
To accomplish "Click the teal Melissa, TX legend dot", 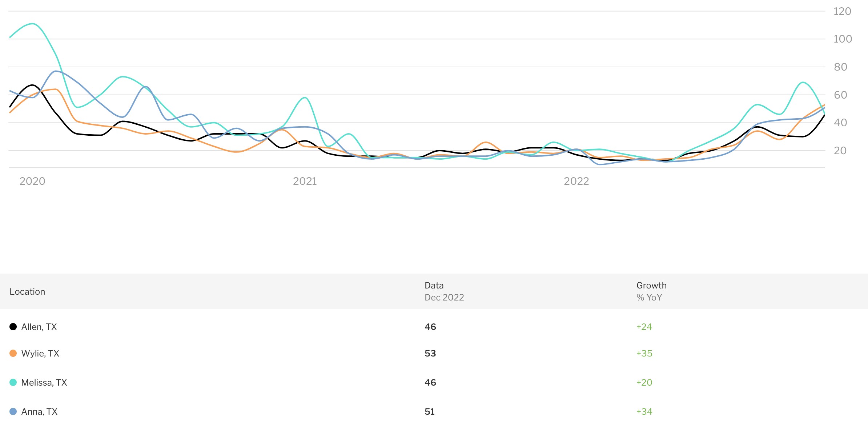I will pyautogui.click(x=13, y=382).
